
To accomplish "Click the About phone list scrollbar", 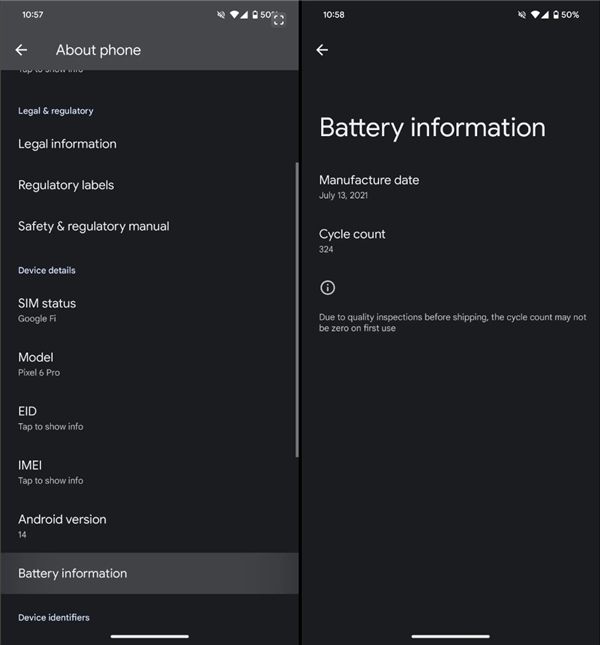I will pyautogui.click(x=297, y=309).
